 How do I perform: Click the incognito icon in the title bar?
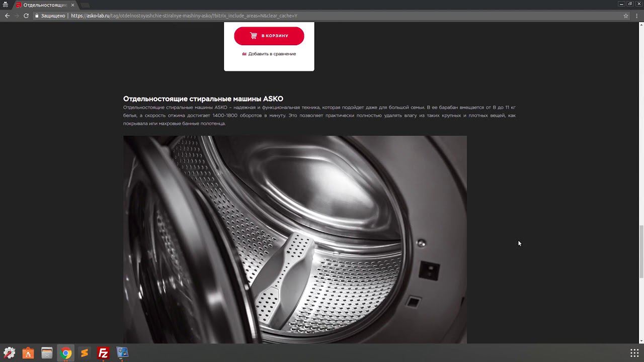point(5,5)
